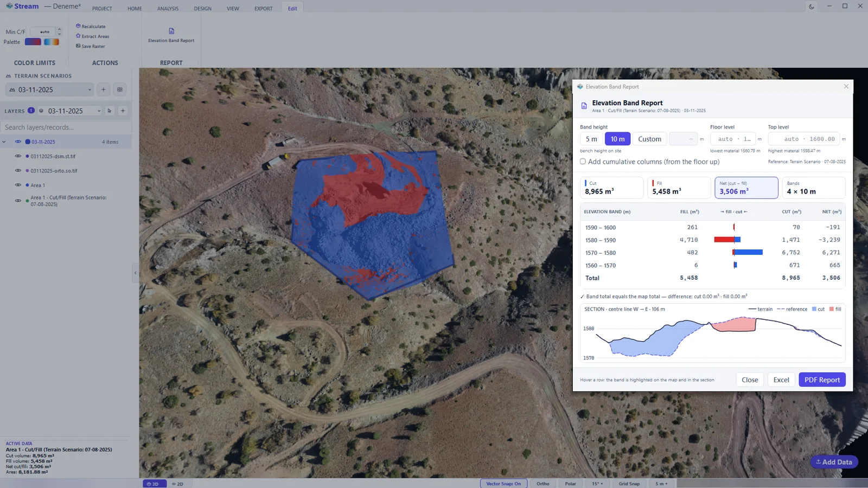Image resolution: width=868 pixels, height=488 pixels.
Task: Collapse the 03-11-2025 layer group
Action: tap(4, 142)
